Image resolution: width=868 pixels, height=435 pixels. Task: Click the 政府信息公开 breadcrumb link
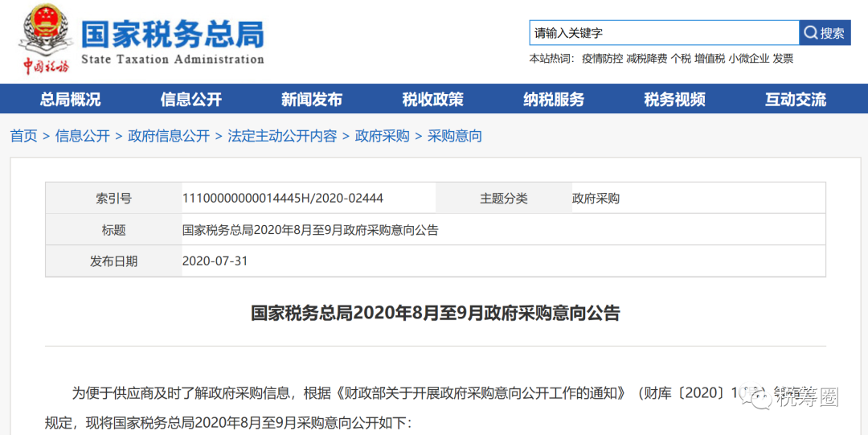tap(169, 136)
